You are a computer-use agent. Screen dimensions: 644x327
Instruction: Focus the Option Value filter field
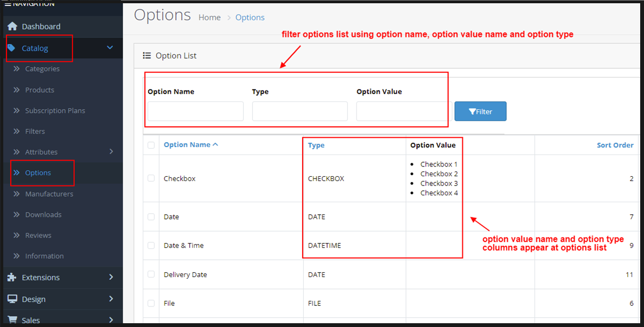[x=403, y=111]
